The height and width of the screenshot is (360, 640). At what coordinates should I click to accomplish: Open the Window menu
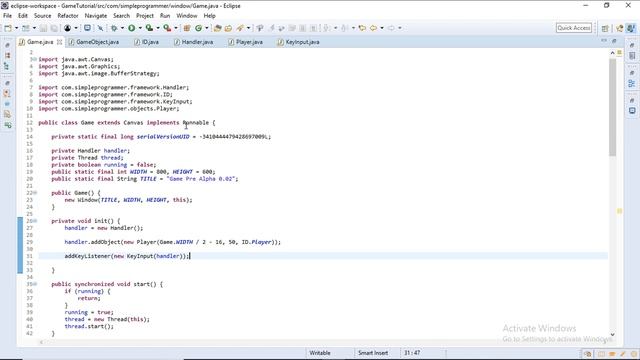pyautogui.click(x=187, y=16)
